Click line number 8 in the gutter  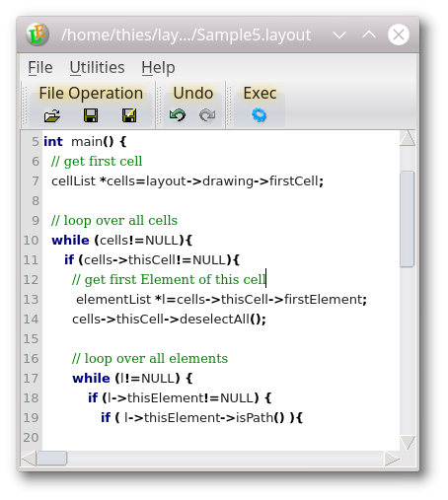(x=36, y=201)
